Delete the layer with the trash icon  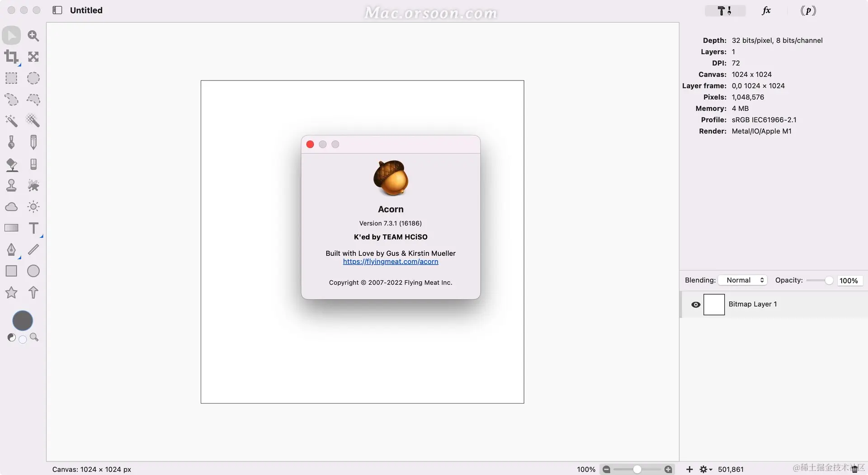[854, 469]
